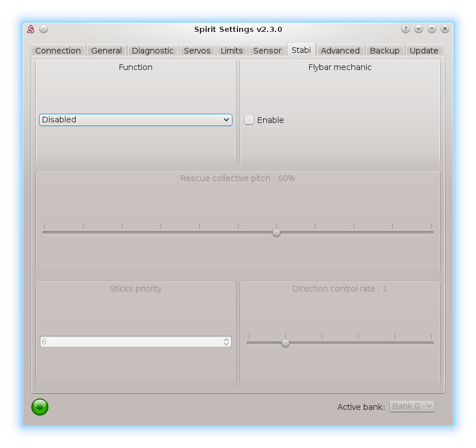Close the Spirit Settings window
The width and height of the screenshot is (476, 448).
[x=445, y=29]
